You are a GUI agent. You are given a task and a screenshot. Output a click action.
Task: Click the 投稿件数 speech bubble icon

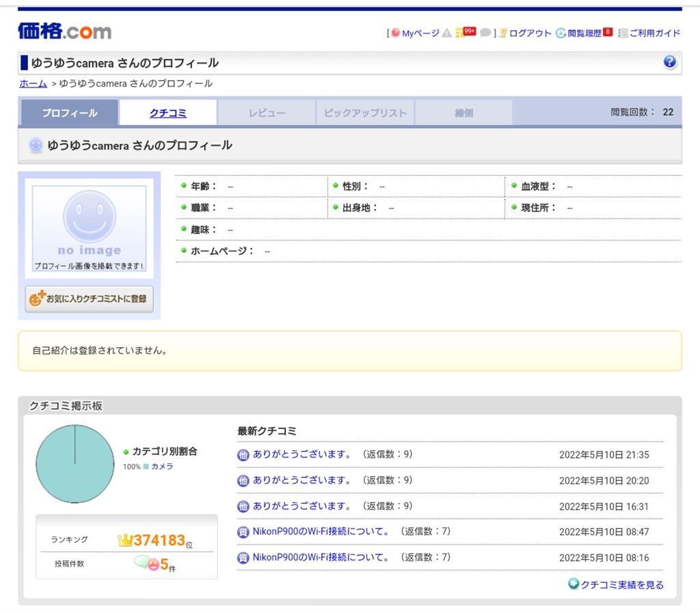click(147, 563)
